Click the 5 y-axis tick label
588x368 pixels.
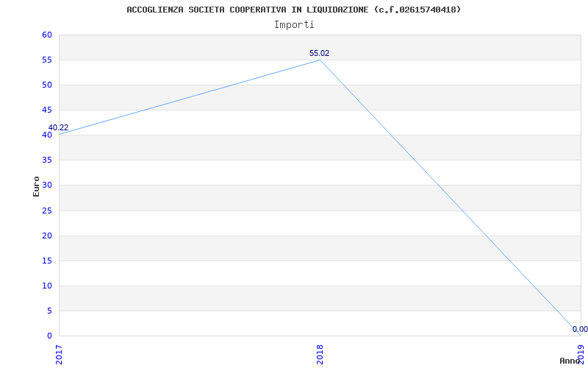point(49,311)
